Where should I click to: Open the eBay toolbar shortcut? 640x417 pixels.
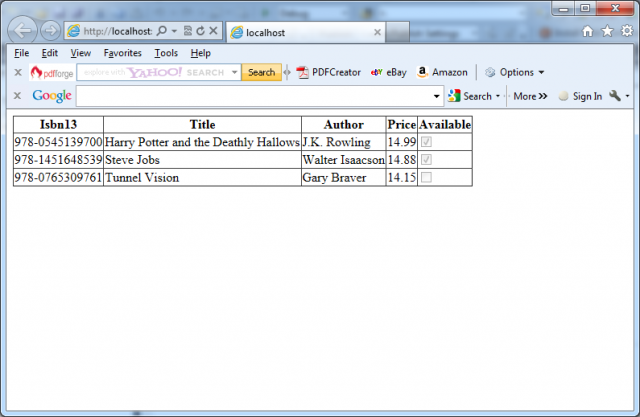(x=389, y=72)
